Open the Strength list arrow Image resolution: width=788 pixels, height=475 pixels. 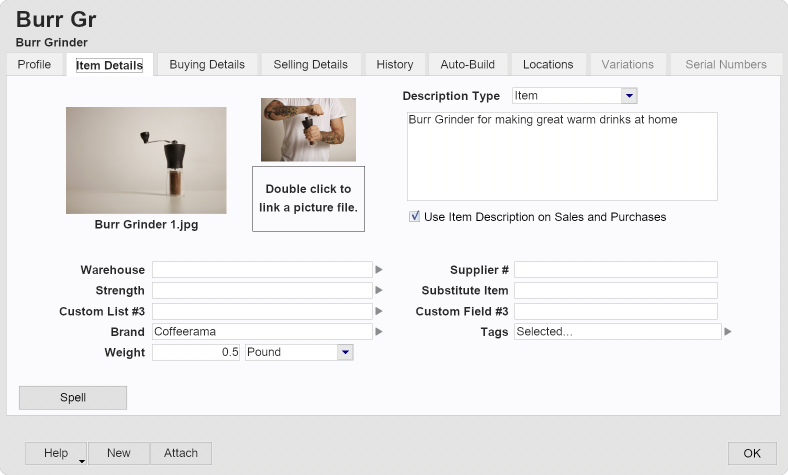coord(379,291)
